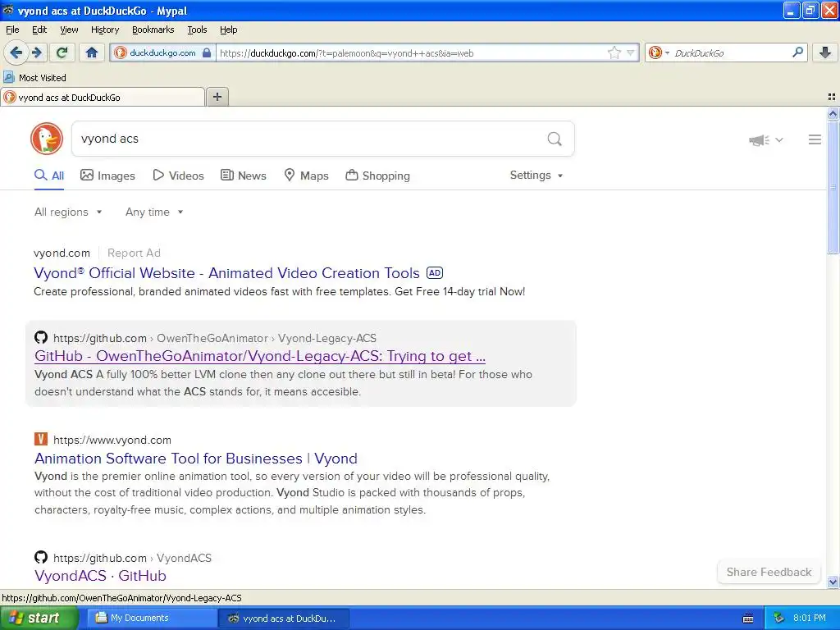Bookmark this page with the star icon
The image size is (840, 630).
point(614,52)
